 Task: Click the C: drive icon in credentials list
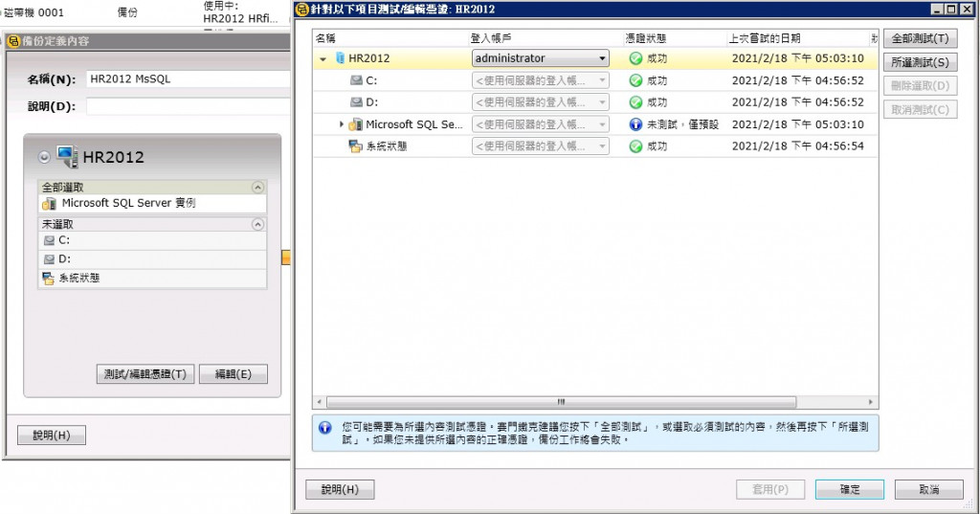coord(356,80)
